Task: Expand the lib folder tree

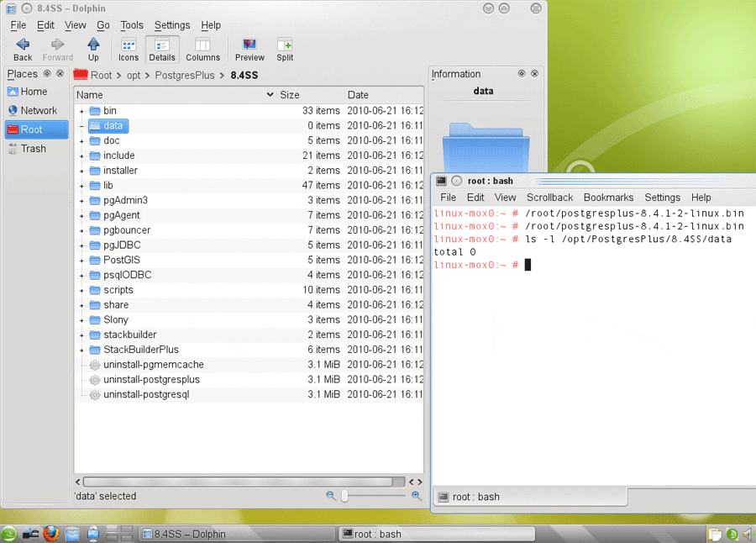Action: coord(81,187)
